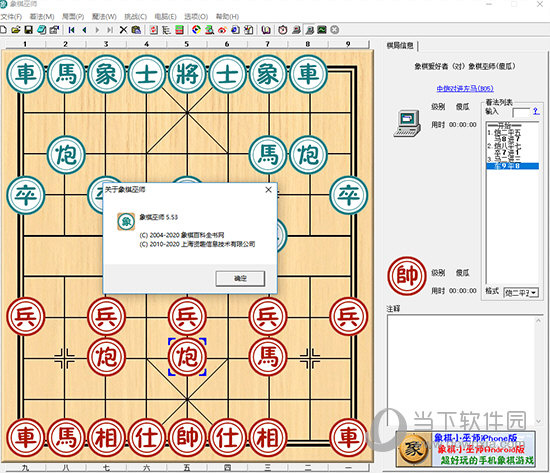This screenshot has width=550, height=473.
Task: Open the 魔法(W) menu
Action: (x=104, y=16)
